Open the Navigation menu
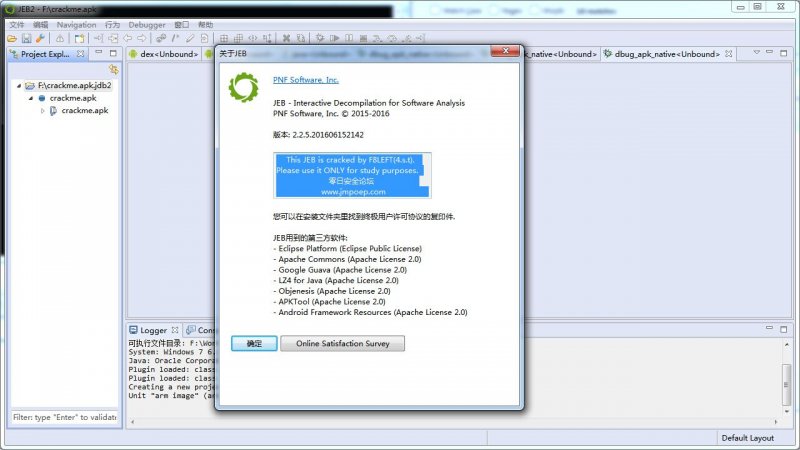This screenshot has width=800, height=450. pyautogui.click(x=77, y=24)
